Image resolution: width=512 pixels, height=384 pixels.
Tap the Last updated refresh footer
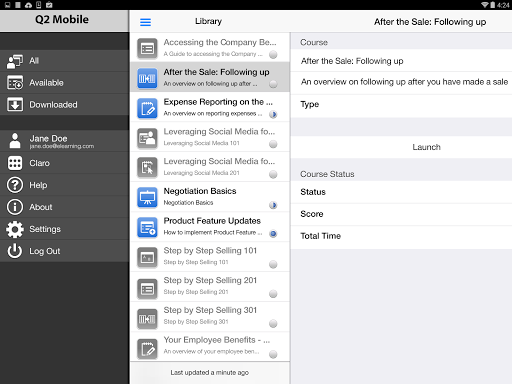point(210,373)
